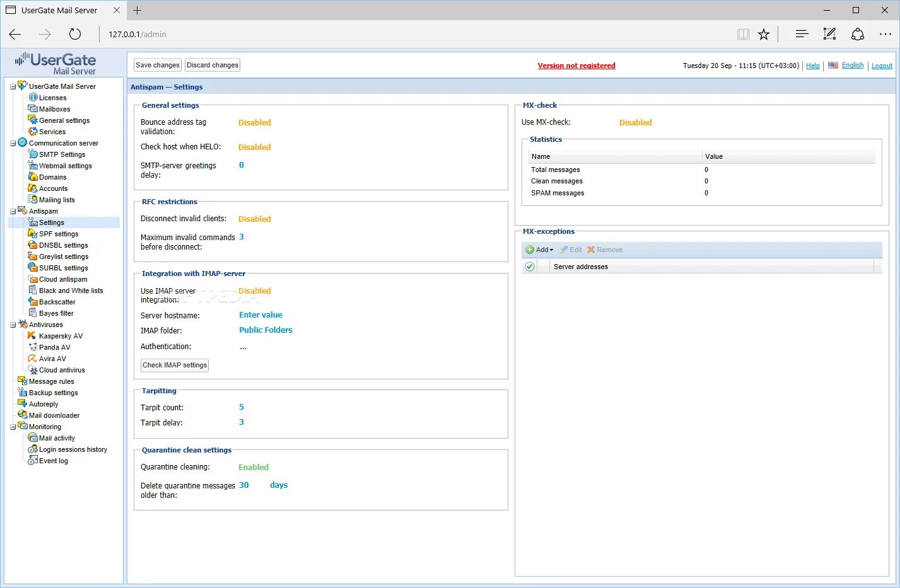This screenshot has height=588, width=900.
Task: Click the Server hostname Enter value field
Action: coord(260,315)
